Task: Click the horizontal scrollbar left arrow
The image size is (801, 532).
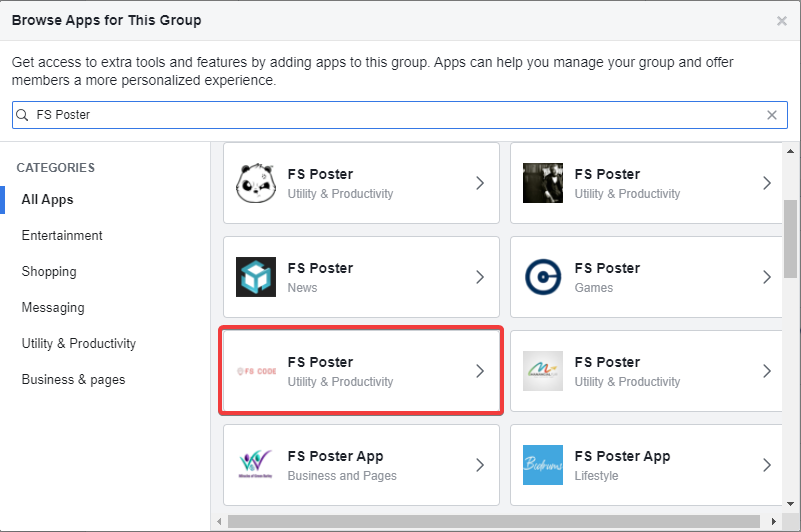Action: point(219,522)
